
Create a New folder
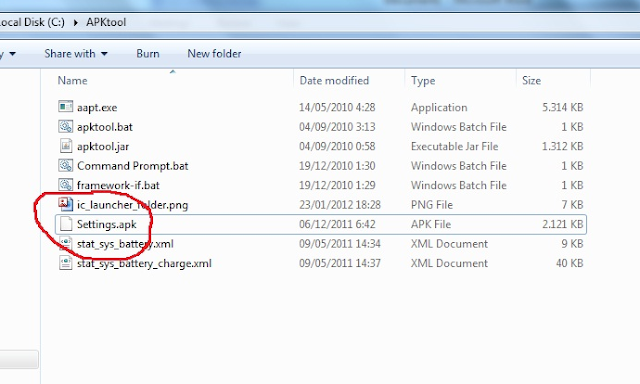[x=214, y=53]
